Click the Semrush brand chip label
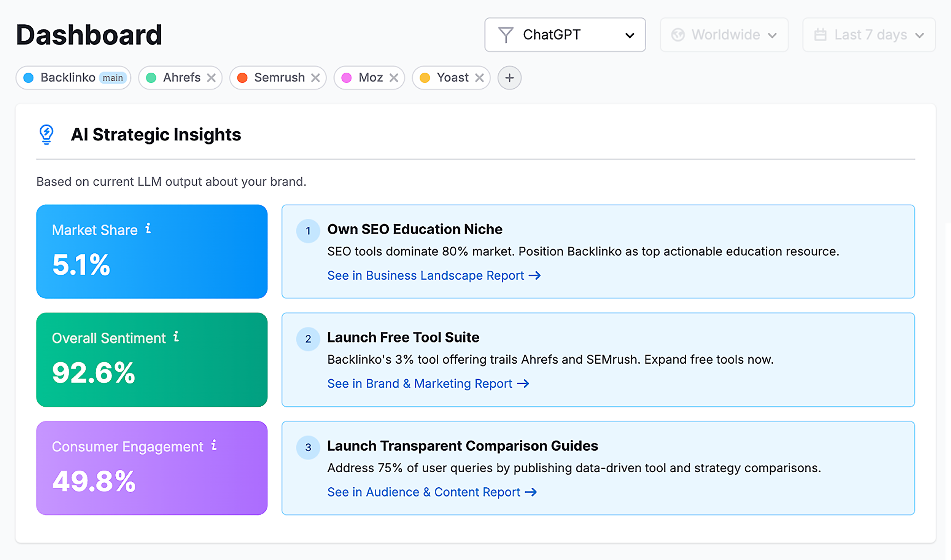 click(x=280, y=77)
